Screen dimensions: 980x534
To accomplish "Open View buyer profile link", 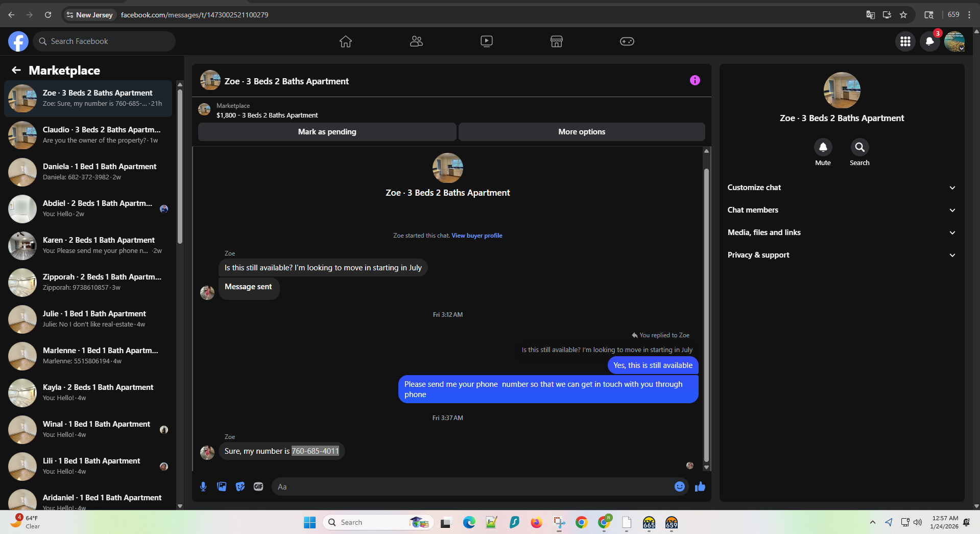I will click(476, 236).
